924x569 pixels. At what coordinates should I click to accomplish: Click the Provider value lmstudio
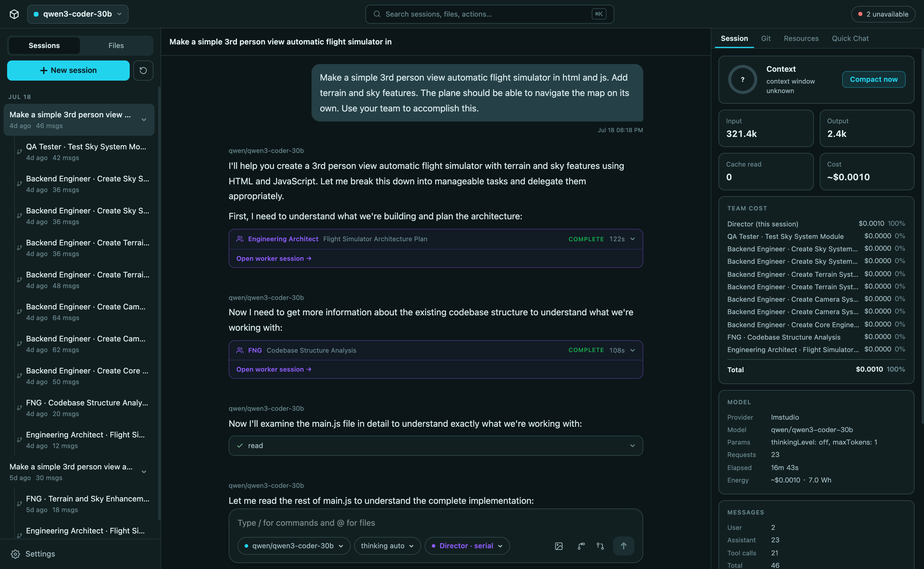click(x=785, y=417)
